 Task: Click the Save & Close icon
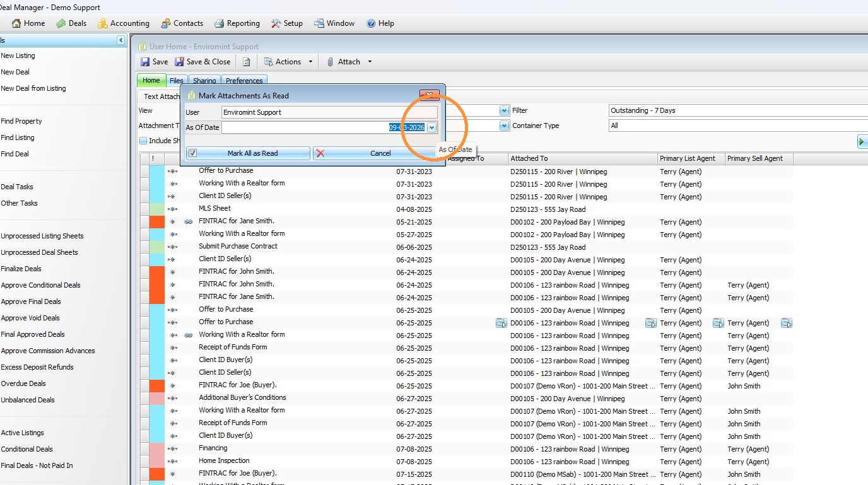coord(180,62)
